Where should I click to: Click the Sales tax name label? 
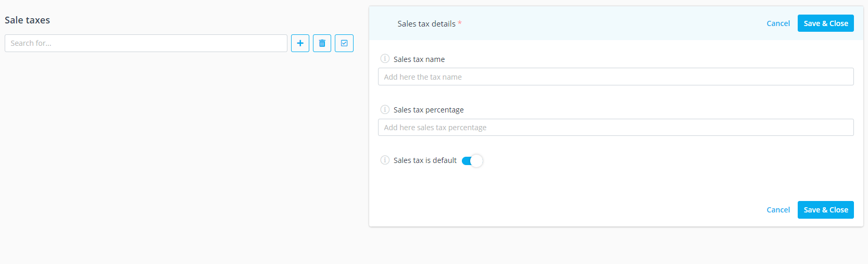(419, 59)
